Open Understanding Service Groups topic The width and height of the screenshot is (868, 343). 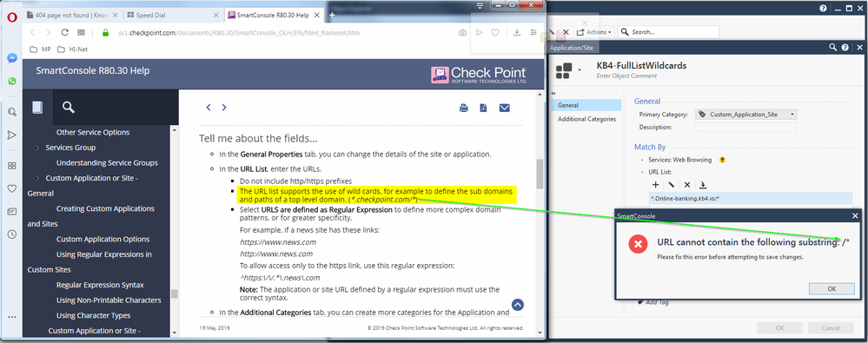107,162
